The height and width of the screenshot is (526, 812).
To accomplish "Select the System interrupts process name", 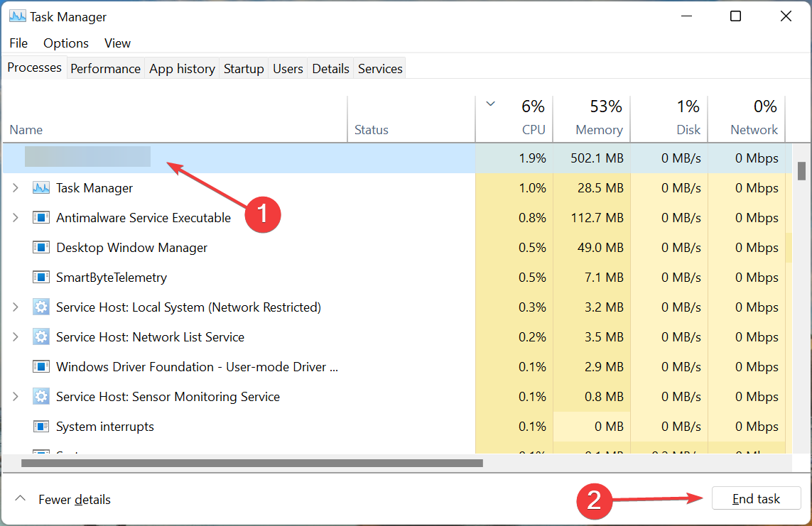I will [x=105, y=427].
